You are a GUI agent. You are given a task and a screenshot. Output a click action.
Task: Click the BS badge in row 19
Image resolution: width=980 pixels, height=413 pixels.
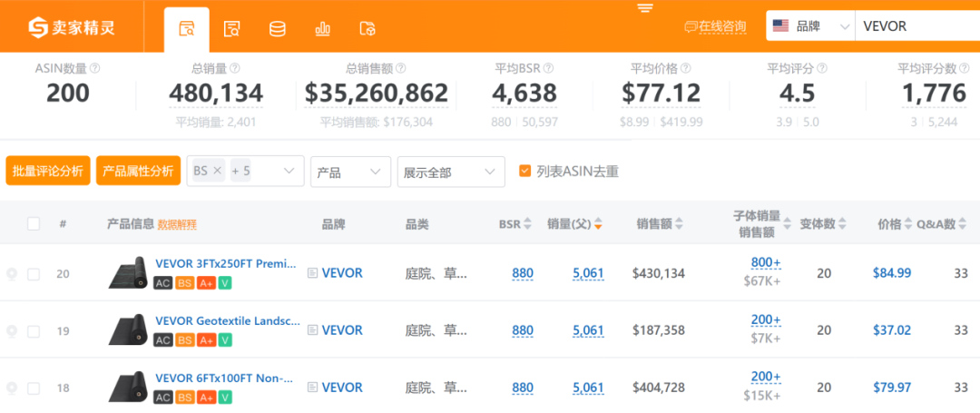[x=185, y=340]
